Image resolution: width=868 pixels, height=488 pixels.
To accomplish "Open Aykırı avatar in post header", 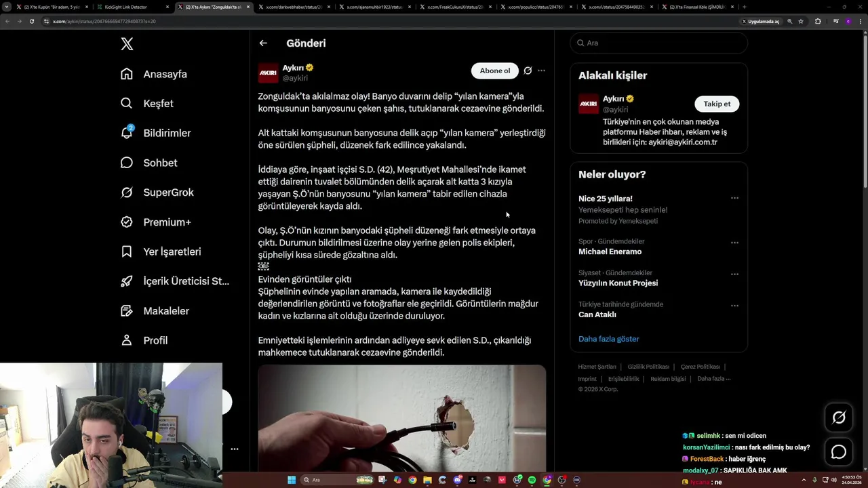I will point(269,73).
